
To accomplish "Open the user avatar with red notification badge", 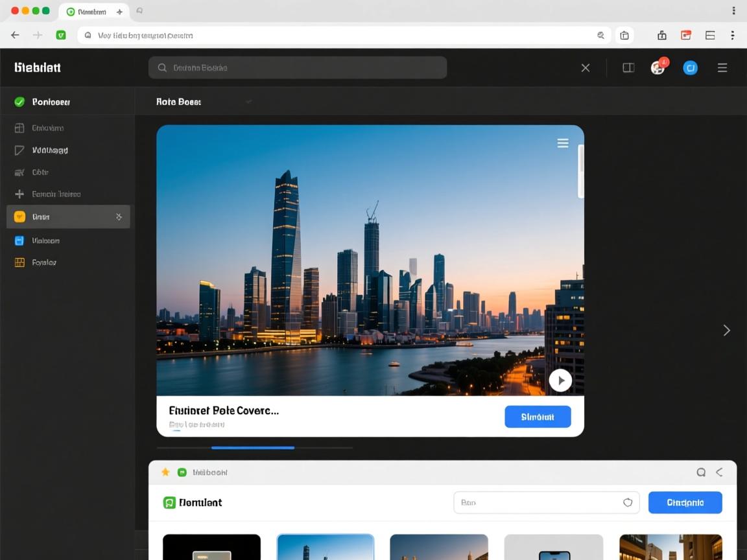I will pos(658,67).
